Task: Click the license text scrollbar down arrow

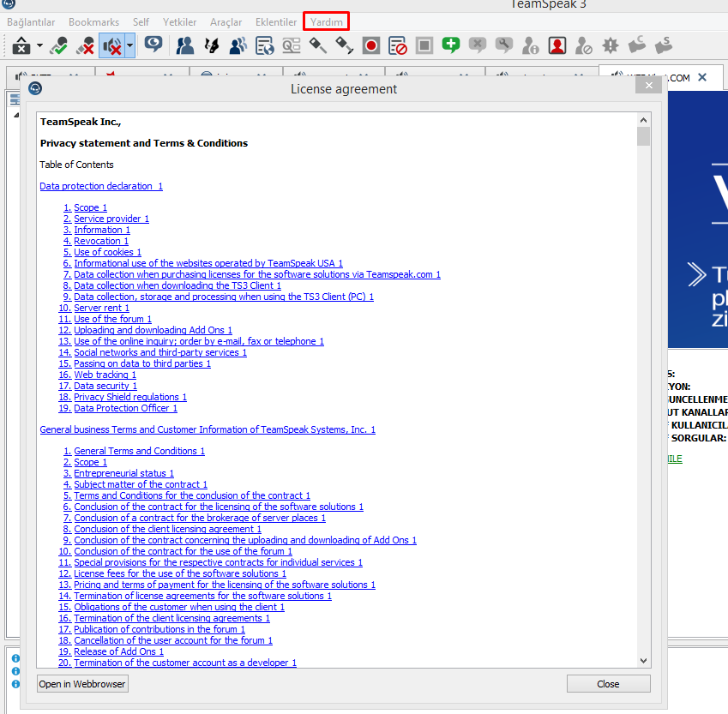Action: (643, 661)
